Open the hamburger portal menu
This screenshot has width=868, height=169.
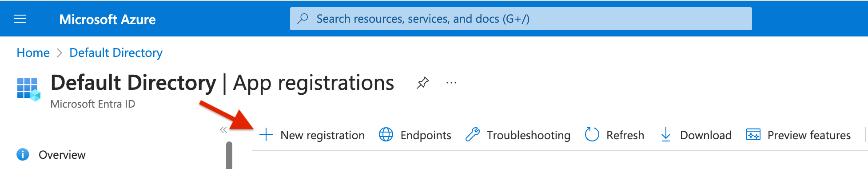pyautogui.click(x=20, y=19)
